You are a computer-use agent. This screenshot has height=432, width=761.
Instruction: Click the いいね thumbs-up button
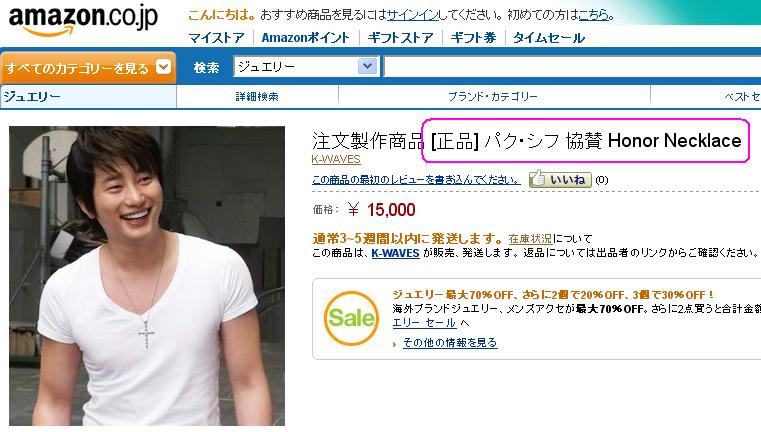[560, 179]
